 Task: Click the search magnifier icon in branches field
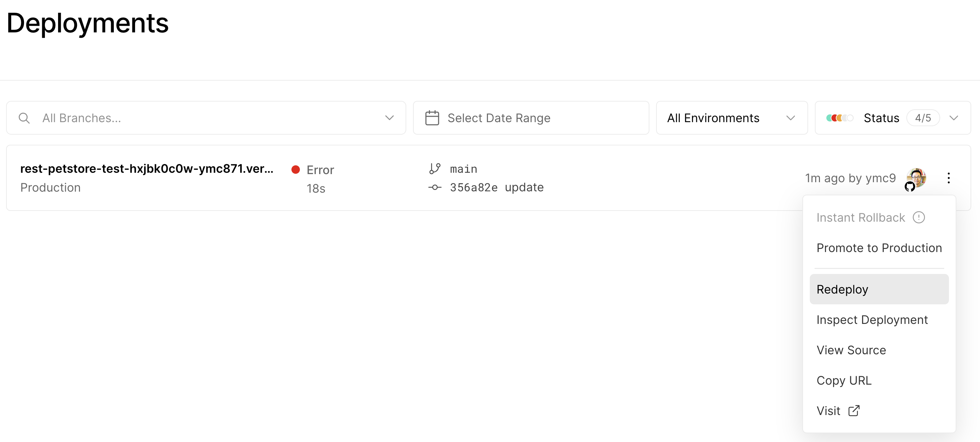pyautogui.click(x=24, y=118)
